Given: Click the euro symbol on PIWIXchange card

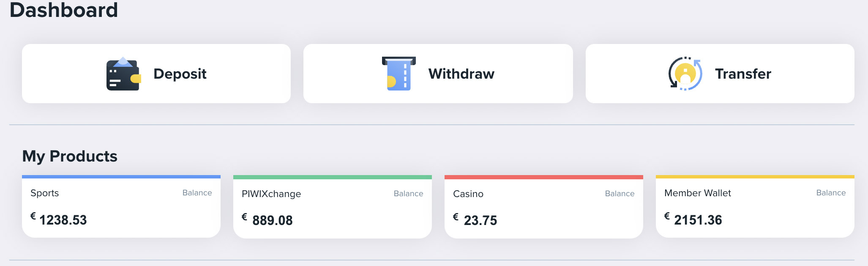Looking at the screenshot, I should click(x=244, y=217).
